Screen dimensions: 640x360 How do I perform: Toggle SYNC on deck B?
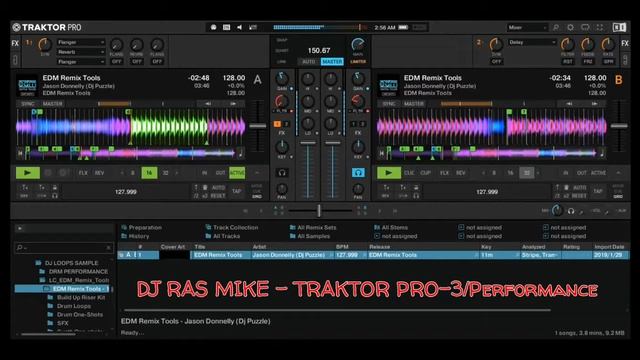pyautogui.click(x=389, y=104)
